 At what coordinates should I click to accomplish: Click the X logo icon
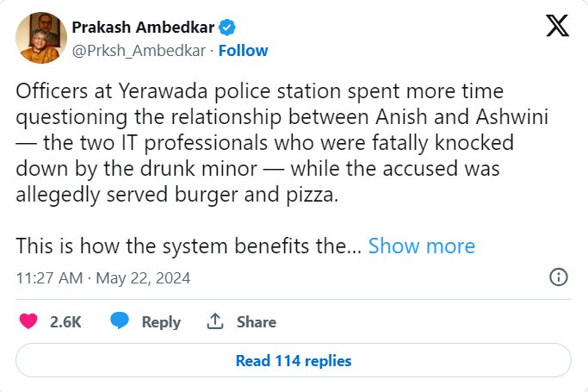point(558,27)
